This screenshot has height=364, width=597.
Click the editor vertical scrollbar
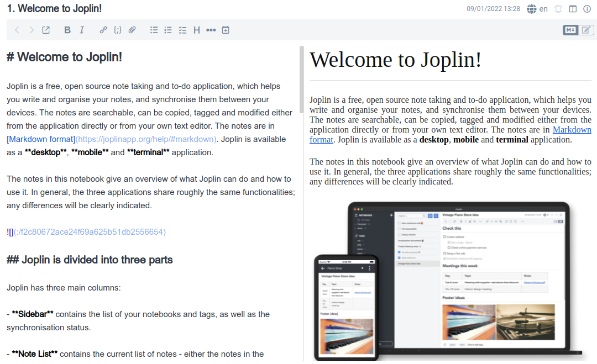302,80
